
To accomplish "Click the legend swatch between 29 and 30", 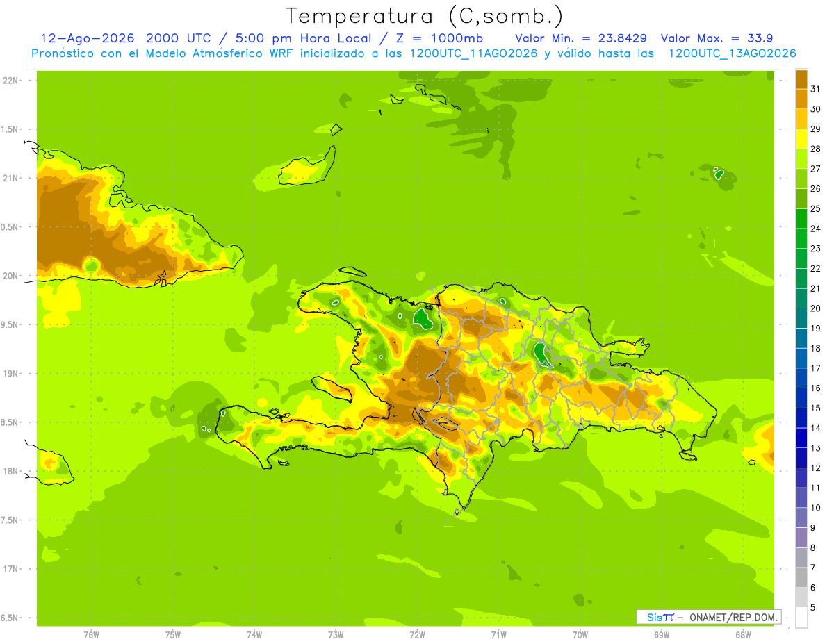I will (801, 119).
